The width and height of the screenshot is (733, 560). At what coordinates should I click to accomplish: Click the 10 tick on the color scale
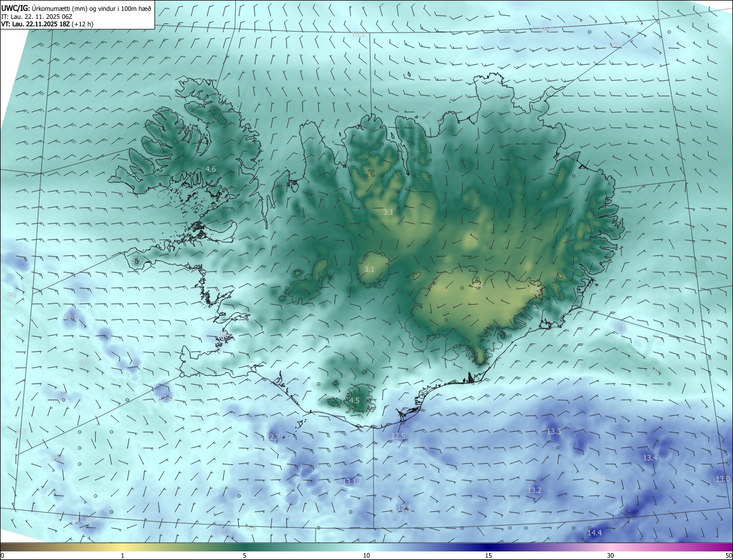(366, 555)
